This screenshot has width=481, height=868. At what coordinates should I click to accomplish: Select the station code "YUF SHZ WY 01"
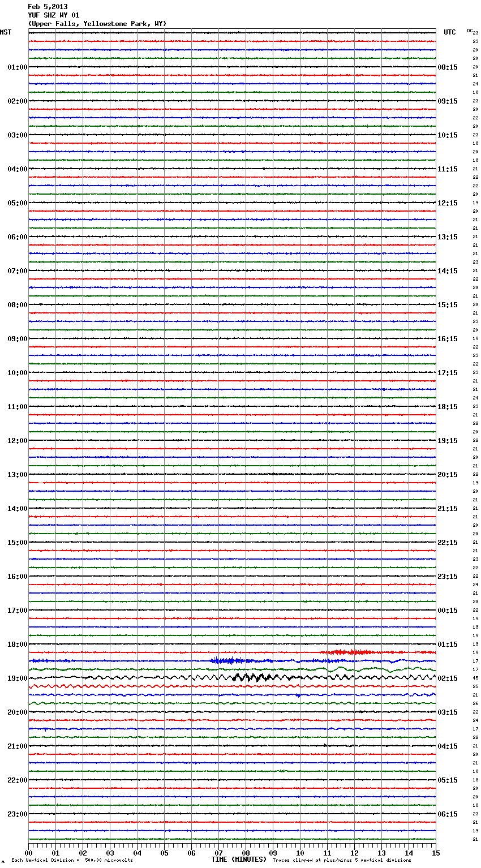pyautogui.click(x=54, y=15)
